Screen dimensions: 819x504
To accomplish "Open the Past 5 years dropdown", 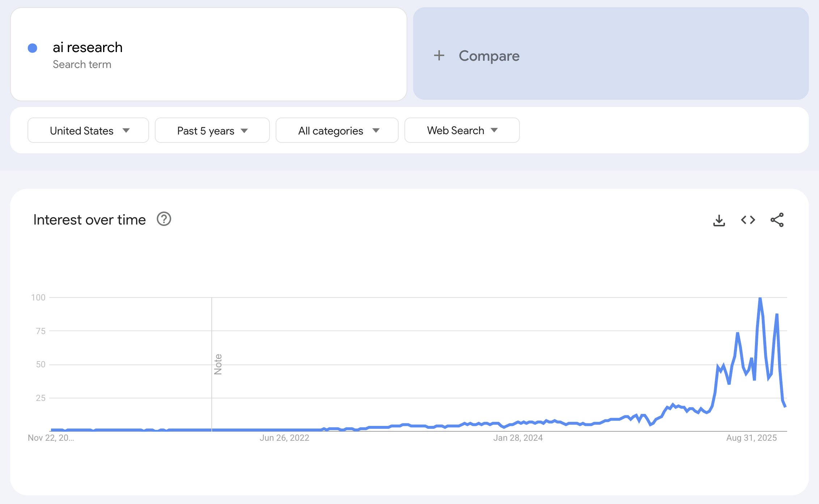I will tap(212, 131).
